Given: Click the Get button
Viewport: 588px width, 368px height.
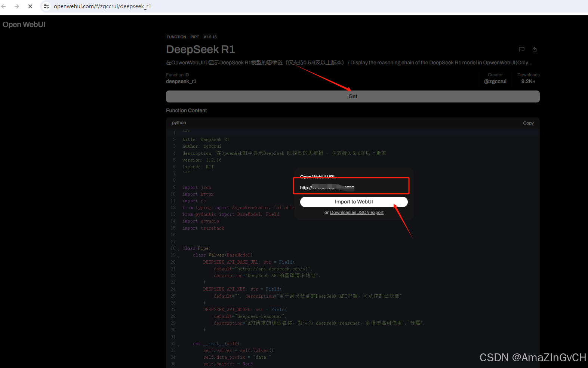Looking at the screenshot, I should 353,96.
